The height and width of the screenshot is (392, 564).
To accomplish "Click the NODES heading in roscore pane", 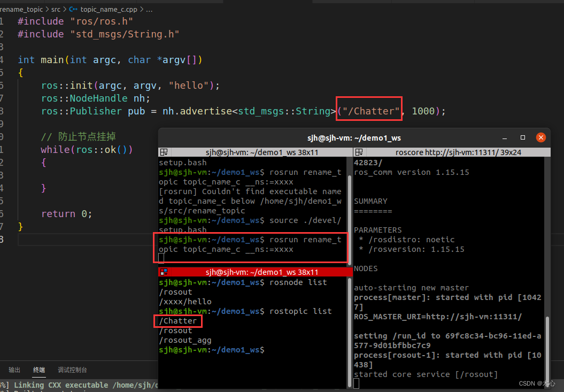I will [x=366, y=268].
